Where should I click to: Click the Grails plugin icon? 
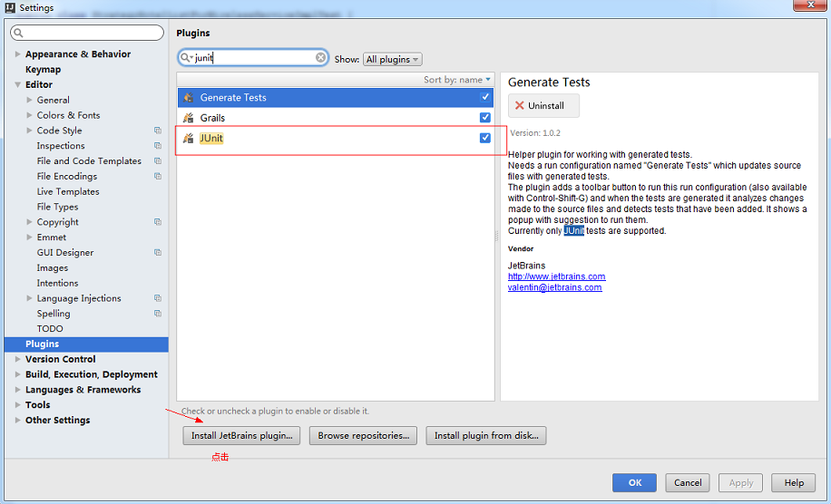(x=188, y=118)
